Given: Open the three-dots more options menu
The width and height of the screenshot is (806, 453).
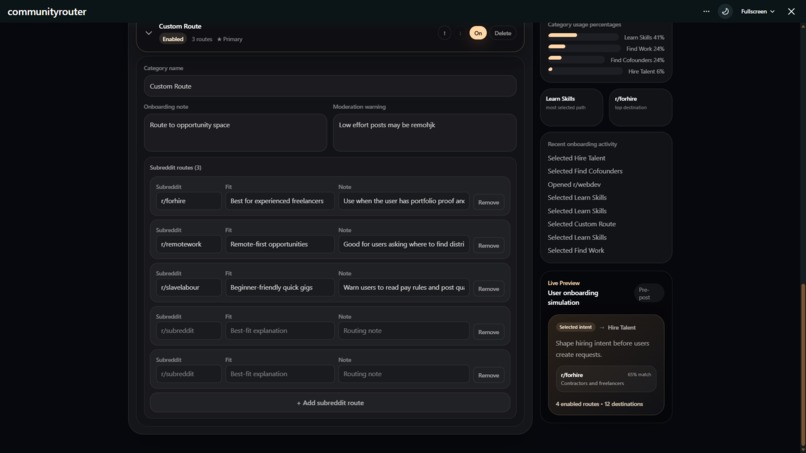Looking at the screenshot, I should tap(706, 11).
